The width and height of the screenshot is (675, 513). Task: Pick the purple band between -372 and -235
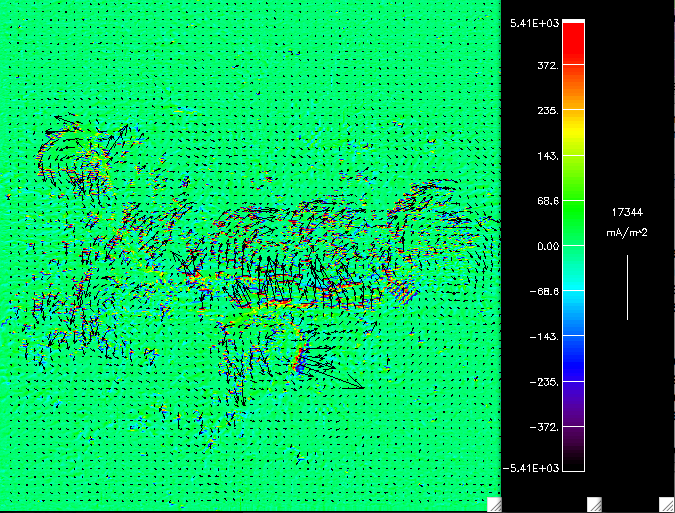(x=573, y=404)
